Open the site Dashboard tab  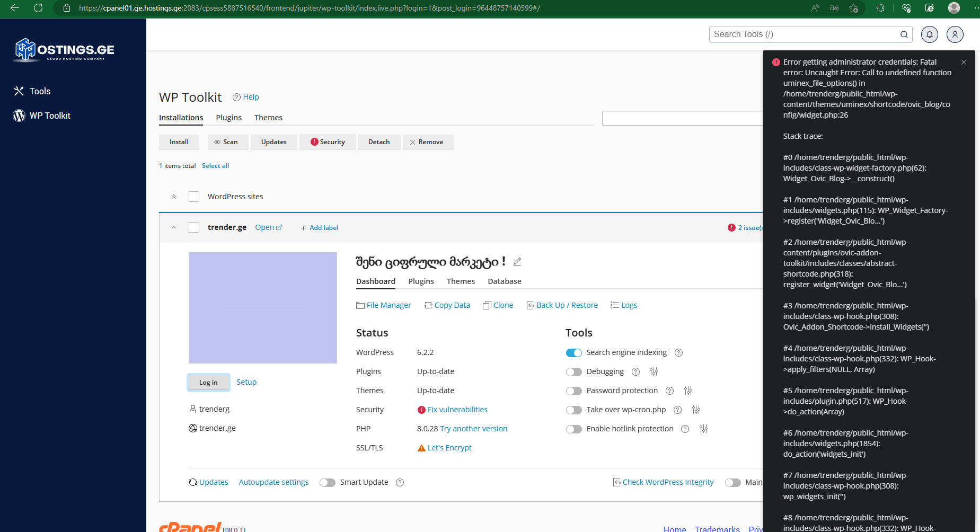[376, 281]
